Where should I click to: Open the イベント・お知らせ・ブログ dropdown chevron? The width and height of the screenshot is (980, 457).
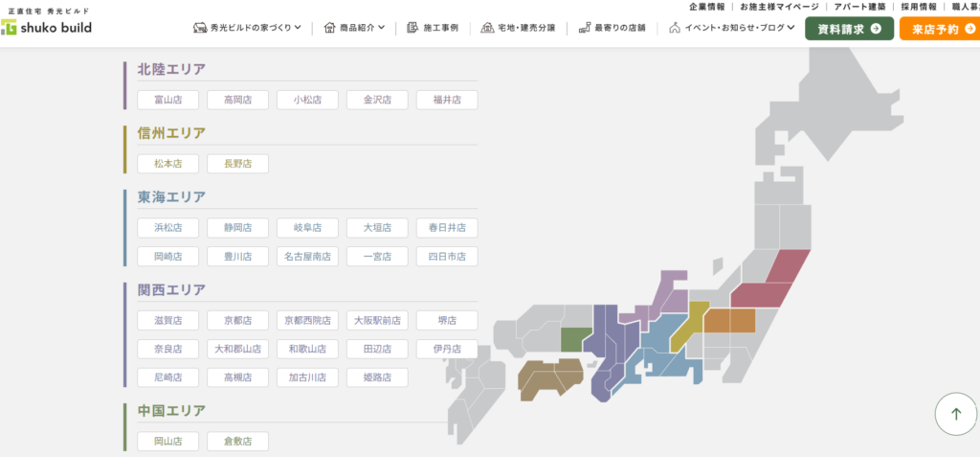791,28
